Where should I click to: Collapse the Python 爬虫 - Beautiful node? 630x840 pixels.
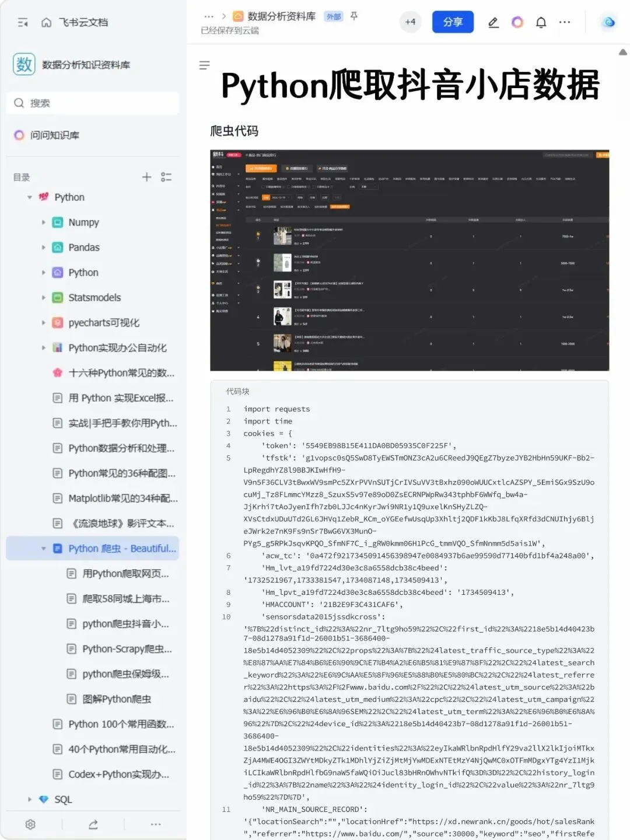43,549
